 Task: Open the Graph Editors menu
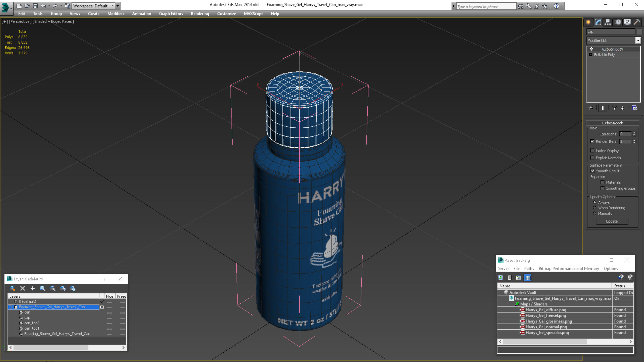[171, 14]
